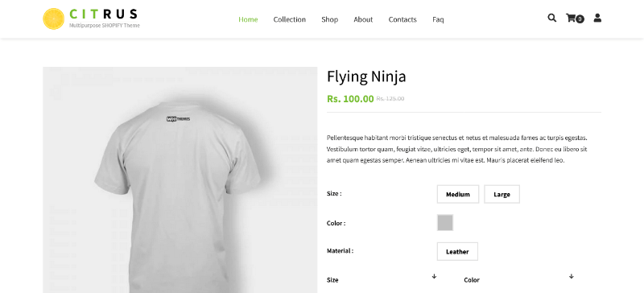Open the Faq page link
Viewport: 644px width, 293px height.
tap(438, 19)
